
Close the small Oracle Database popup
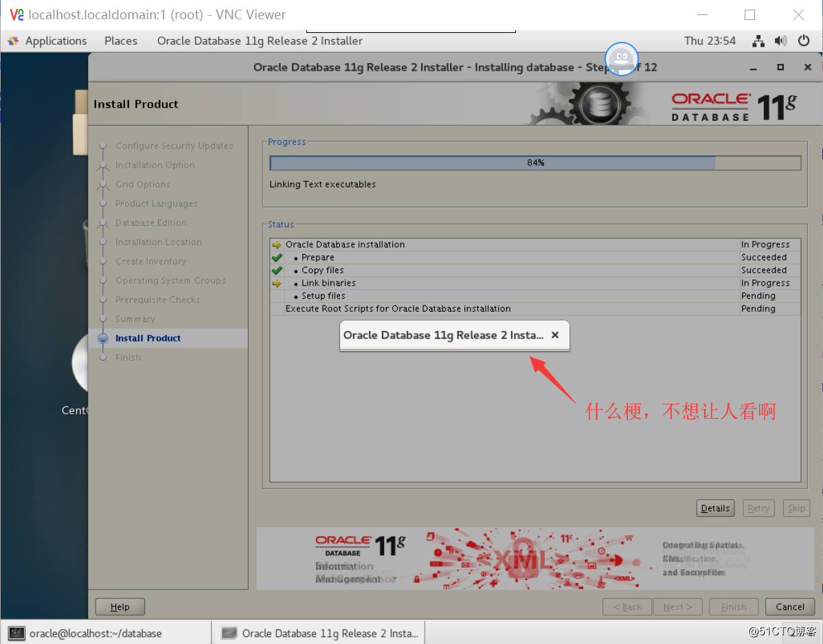click(x=555, y=335)
